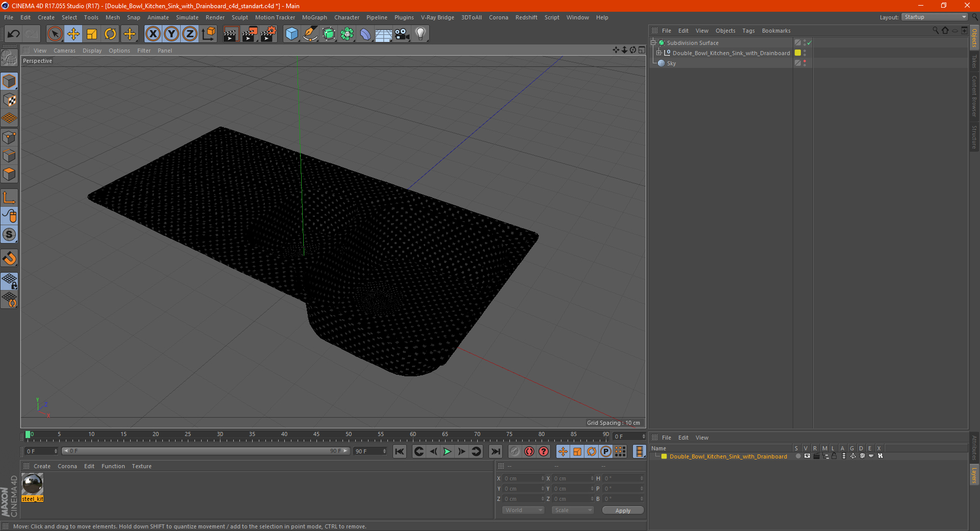Add a Light object icon
The image size is (980, 531).
[421, 34]
